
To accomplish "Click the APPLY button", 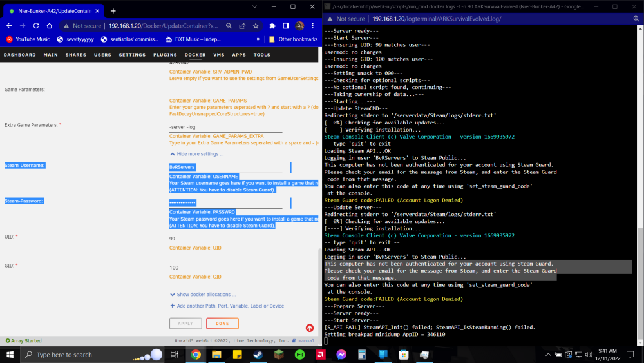I will pyautogui.click(x=185, y=324).
